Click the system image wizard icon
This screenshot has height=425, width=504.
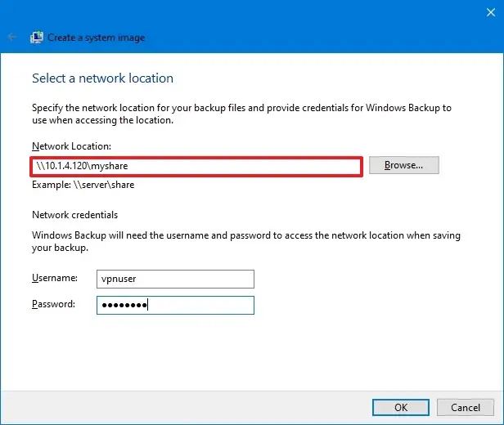click(37, 38)
